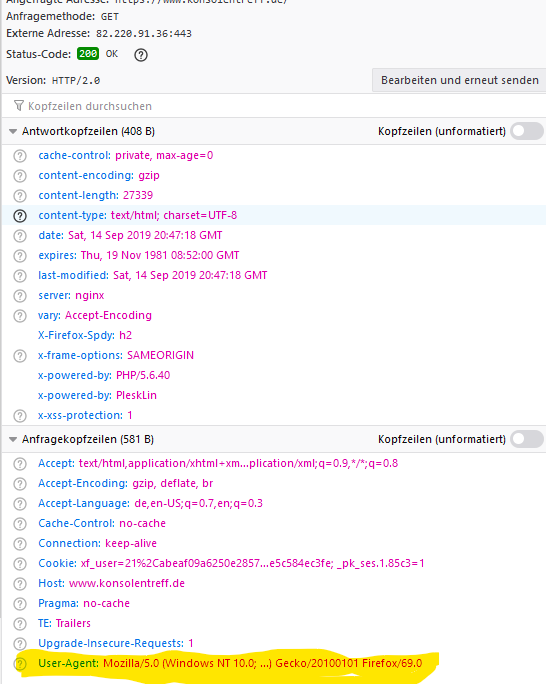Select the 200 status code badge

pyautogui.click(x=88, y=54)
